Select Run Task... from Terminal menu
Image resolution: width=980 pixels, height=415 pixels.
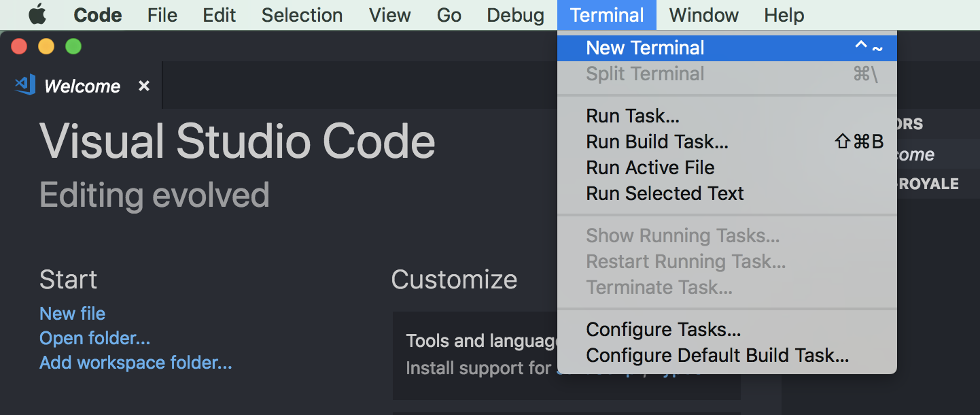click(x=727, y=116)
